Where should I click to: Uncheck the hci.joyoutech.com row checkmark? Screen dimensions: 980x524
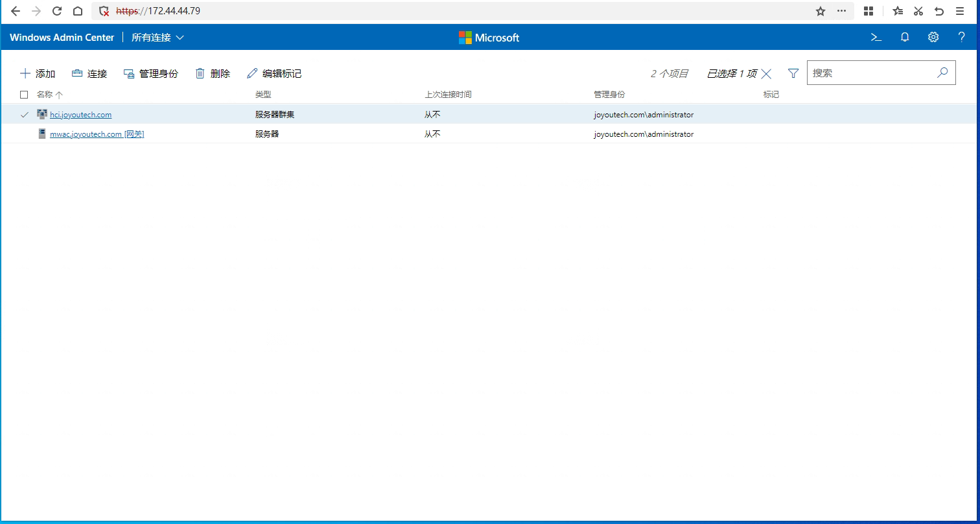point(25,115)
